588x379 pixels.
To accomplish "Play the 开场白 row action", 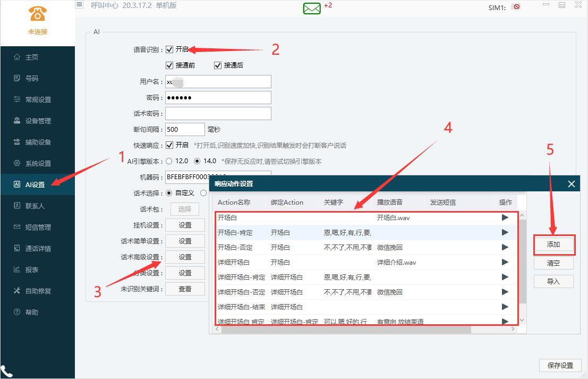I will pyautogui.click(x=505, y=217).
